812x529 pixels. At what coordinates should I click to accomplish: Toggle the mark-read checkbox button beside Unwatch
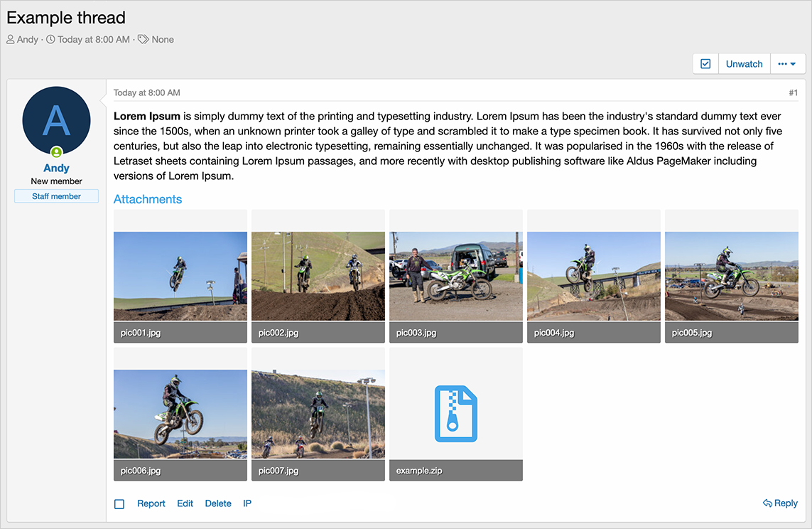(705, 64)
